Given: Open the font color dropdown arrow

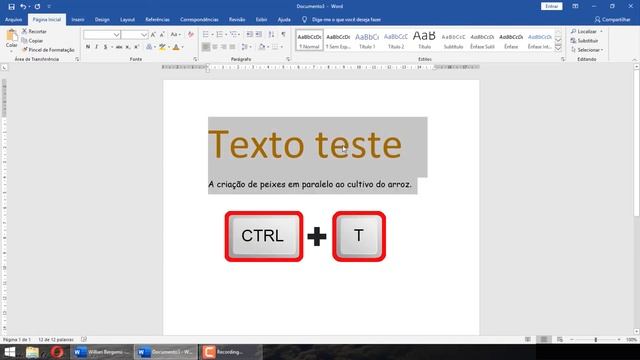Looking at the screenshot, I should pos(182,47).
